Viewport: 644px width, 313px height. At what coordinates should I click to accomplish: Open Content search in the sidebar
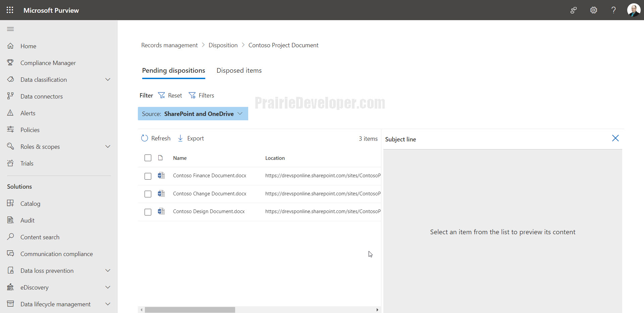tap(40, 237)
